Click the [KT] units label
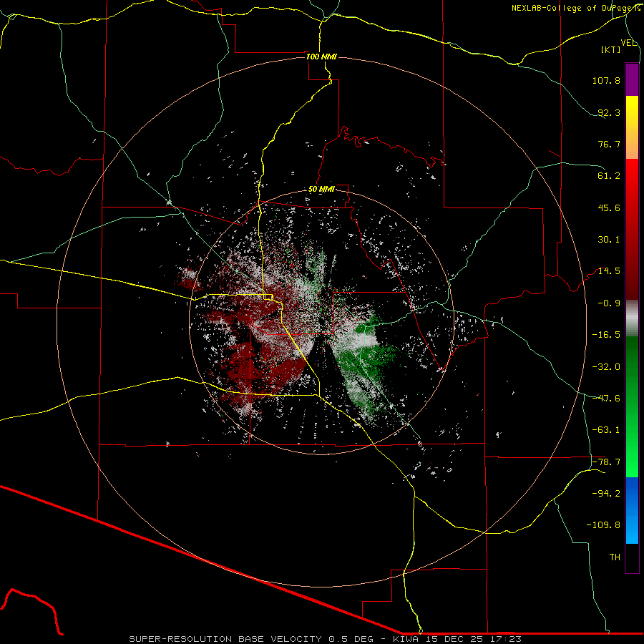644x644 pixels. pos(611,49)
